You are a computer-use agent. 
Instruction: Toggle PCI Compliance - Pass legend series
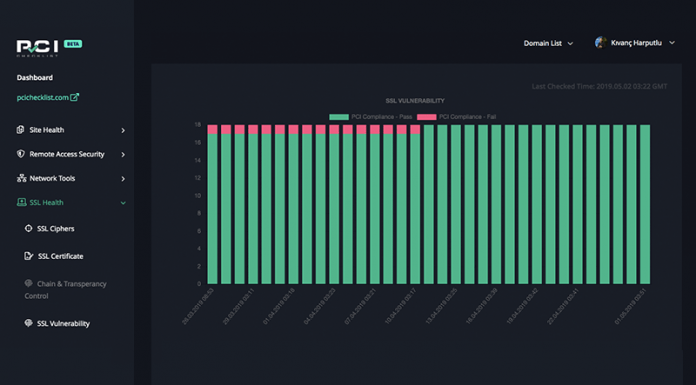point(371,117)
